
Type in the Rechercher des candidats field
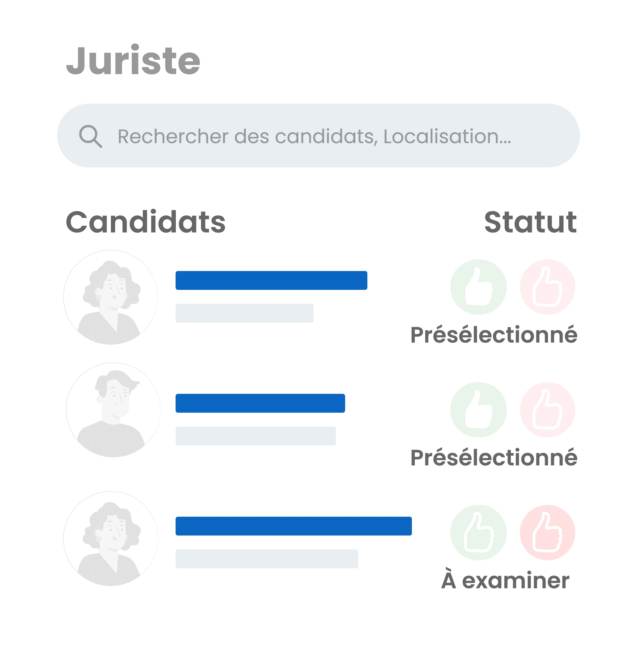(314, 136)
